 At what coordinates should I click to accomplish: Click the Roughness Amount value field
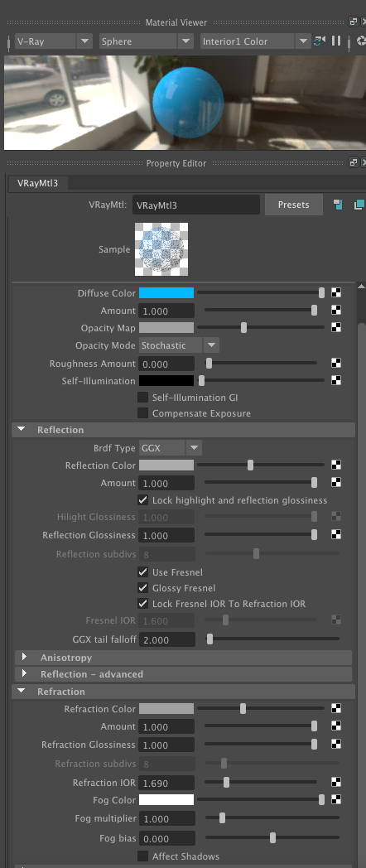[166, 364]
